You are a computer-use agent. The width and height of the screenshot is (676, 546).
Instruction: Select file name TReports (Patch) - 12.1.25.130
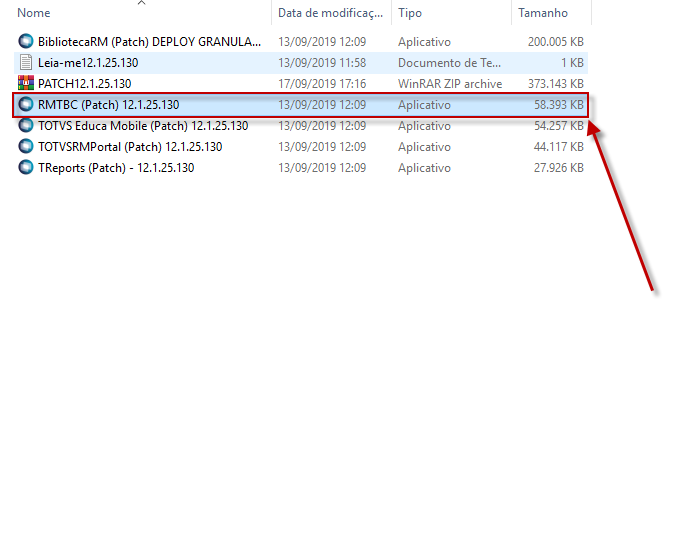pos(116,168)
